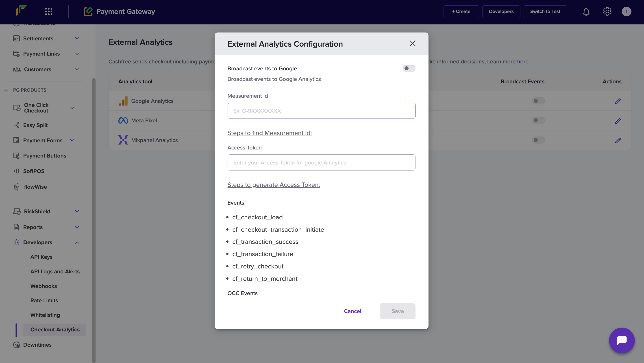Click the edit pencil for Meta Pixel
Image resolution: width=644 pixels, height=363 pixels.
click(618, 121)
